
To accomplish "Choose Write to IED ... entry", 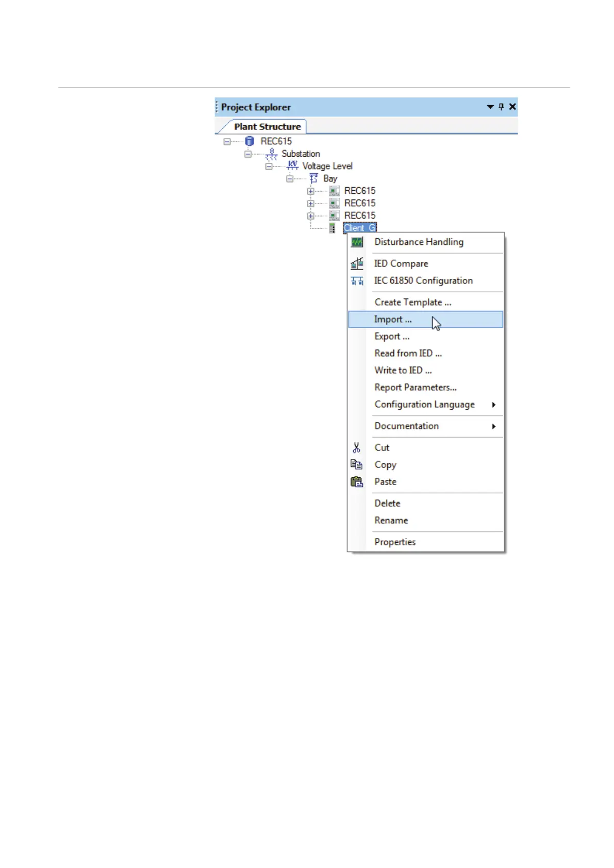I will coord(426,371).
